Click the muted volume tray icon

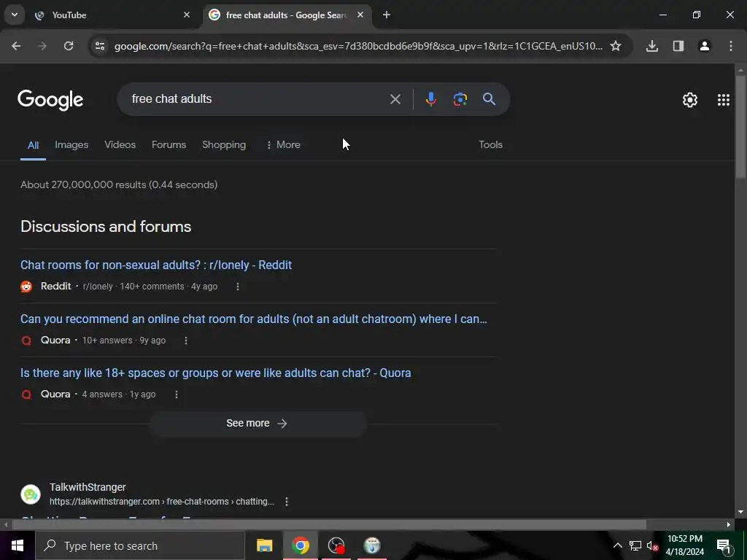(652, 545)
